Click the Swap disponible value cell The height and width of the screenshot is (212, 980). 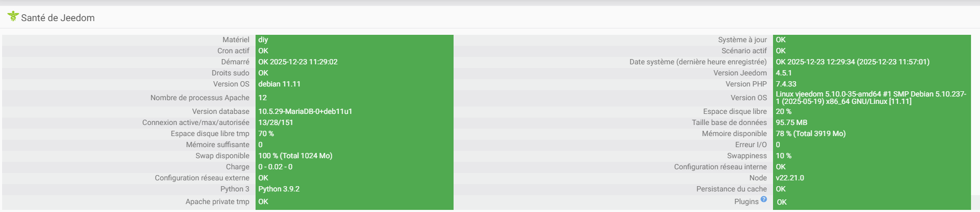coord(295,156)
